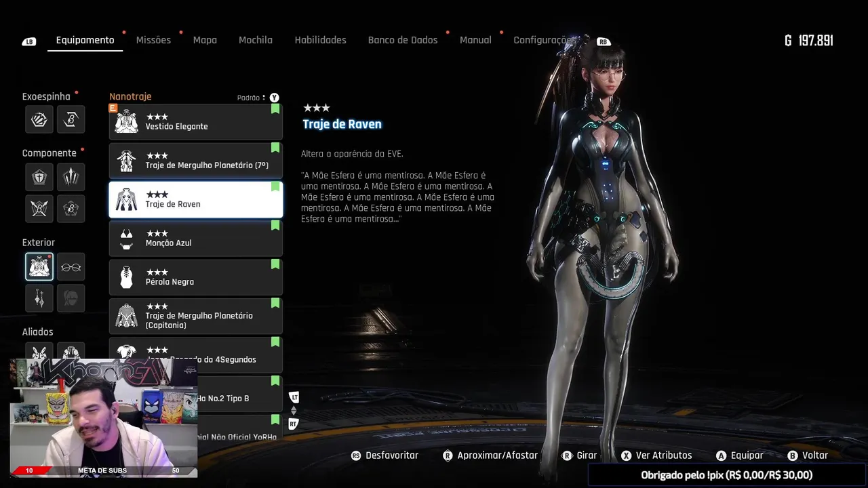The width and height of the screenshot is (868, 488).
Task: Select the second Exoespinha slot icon
Action: point(71,119)
